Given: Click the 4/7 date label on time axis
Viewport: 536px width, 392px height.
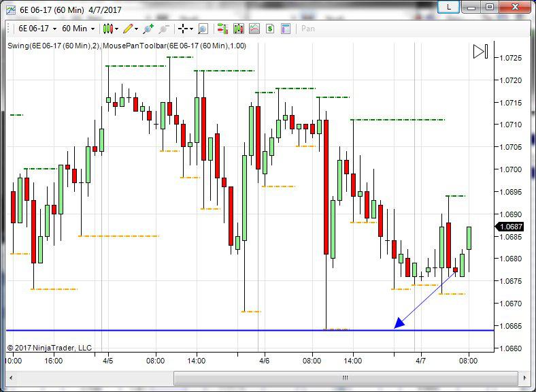Looking at the screenshot, I should click(421, 361).
